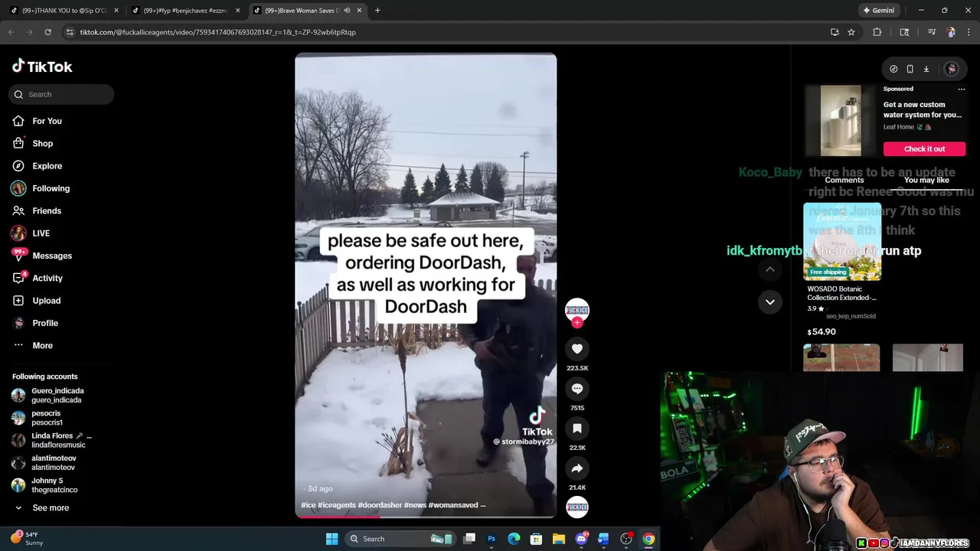Open a new Chrome tab
Viewport: 980px width, 551px height.
coord(377,11)
